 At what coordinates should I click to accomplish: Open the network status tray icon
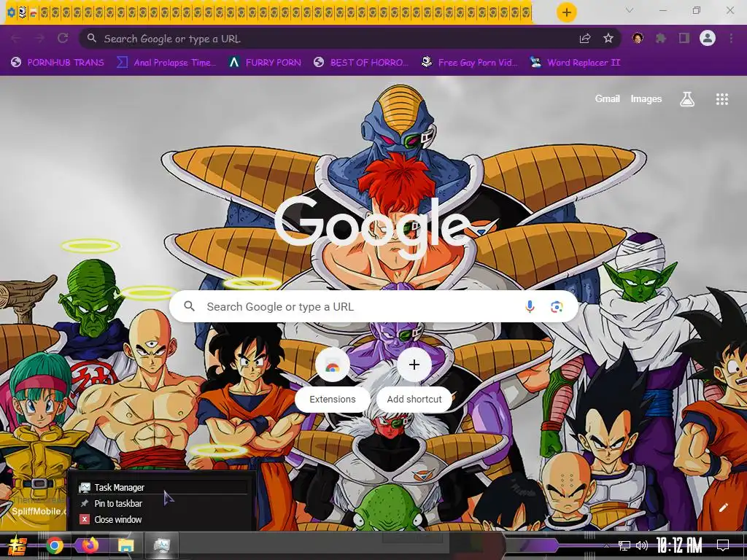click(624, 545)
